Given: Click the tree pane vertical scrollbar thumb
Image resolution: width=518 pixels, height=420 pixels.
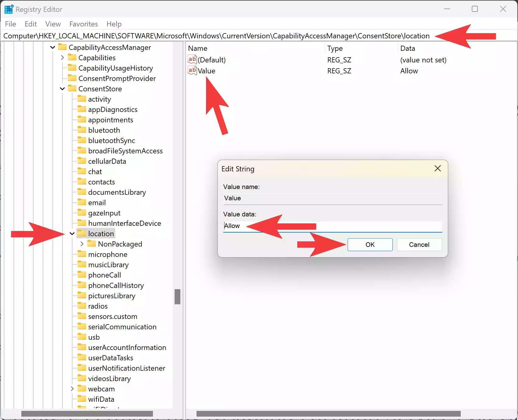Looking at the screenshot, I should click(x=178, y=297).
